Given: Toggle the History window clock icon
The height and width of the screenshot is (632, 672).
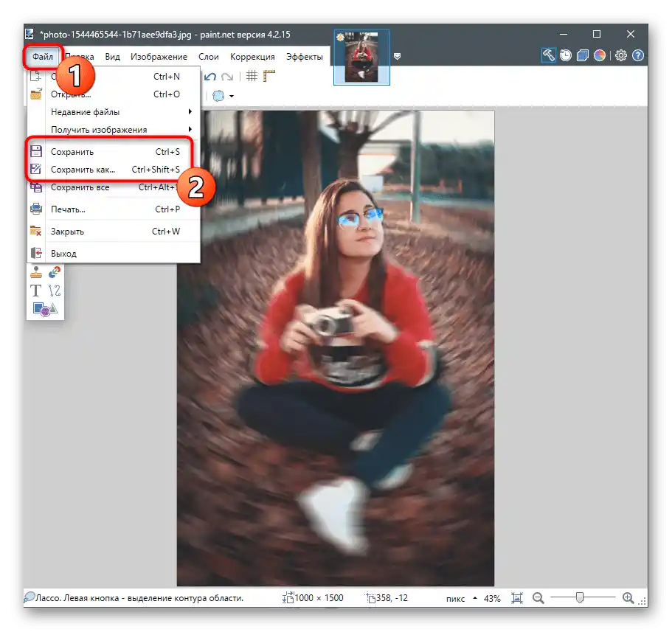Looking at the screenshot, I should click(566, 55).
